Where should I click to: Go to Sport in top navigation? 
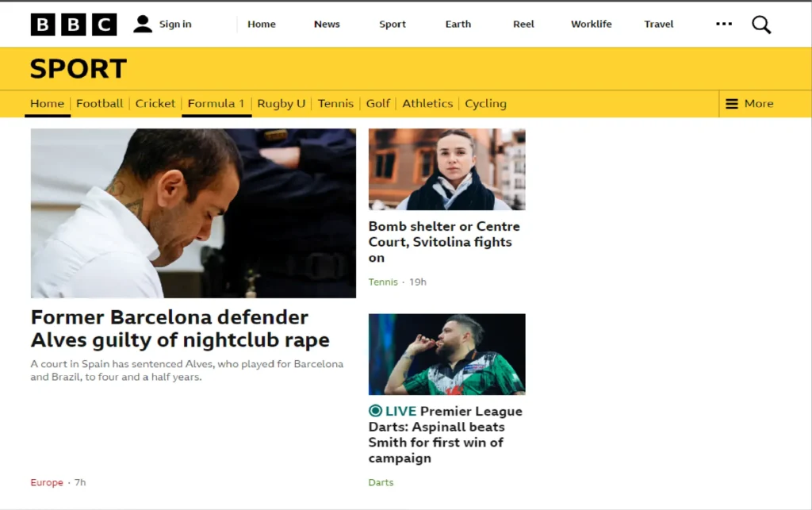click(393, 25)
